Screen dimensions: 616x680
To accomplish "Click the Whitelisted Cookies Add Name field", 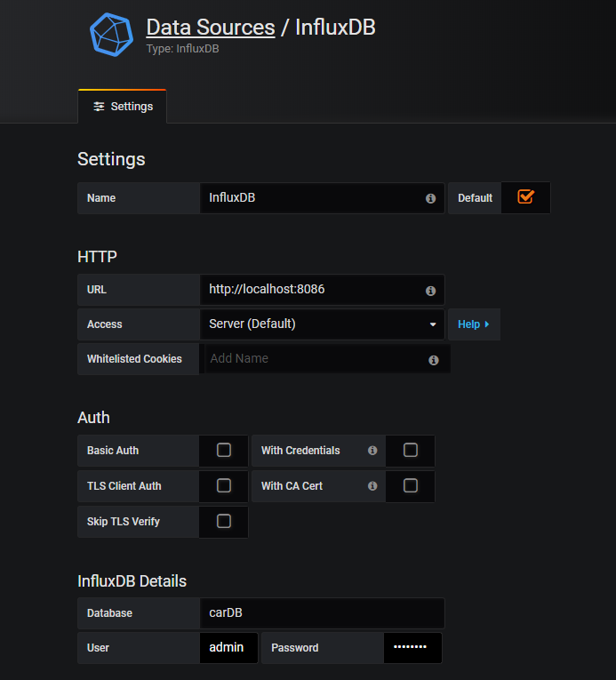I will click(x=327, y=358).
